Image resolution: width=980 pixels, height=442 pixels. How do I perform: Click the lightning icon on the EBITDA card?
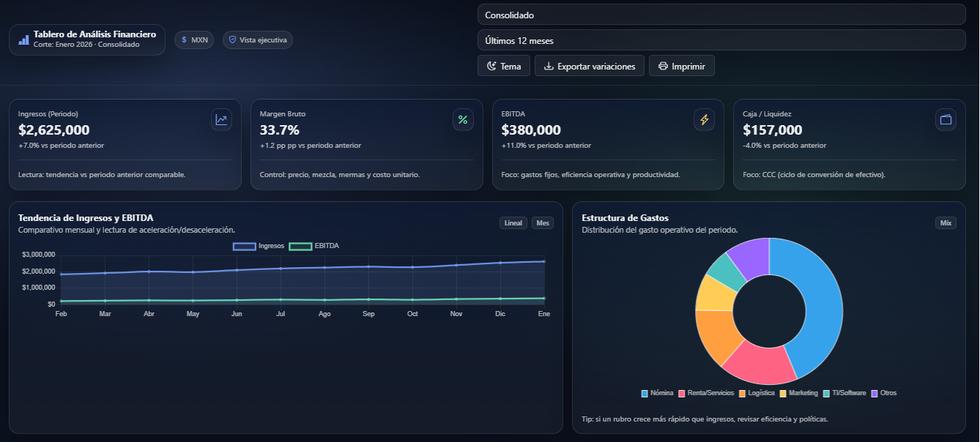(x=704, y=119)
